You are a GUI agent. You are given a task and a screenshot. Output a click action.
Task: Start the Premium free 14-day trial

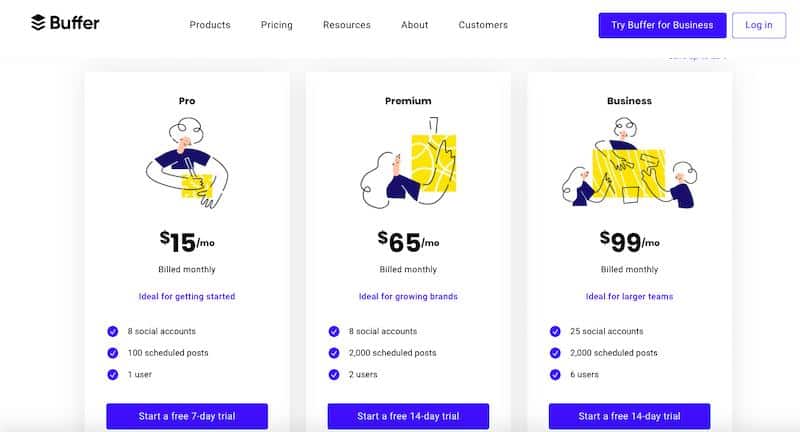(x=408, y=416)
